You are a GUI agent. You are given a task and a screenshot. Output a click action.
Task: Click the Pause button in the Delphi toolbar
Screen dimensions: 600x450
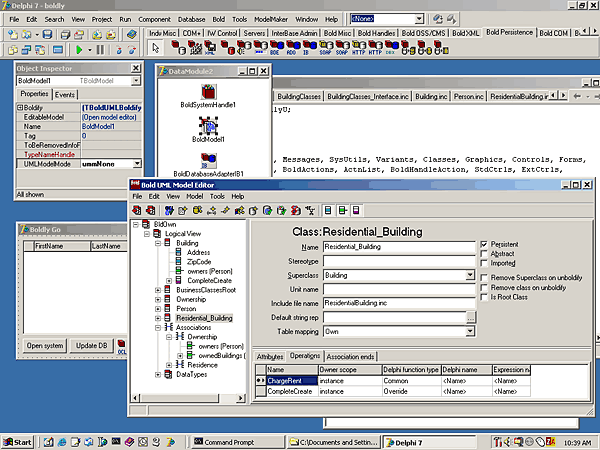coord(100,50)
